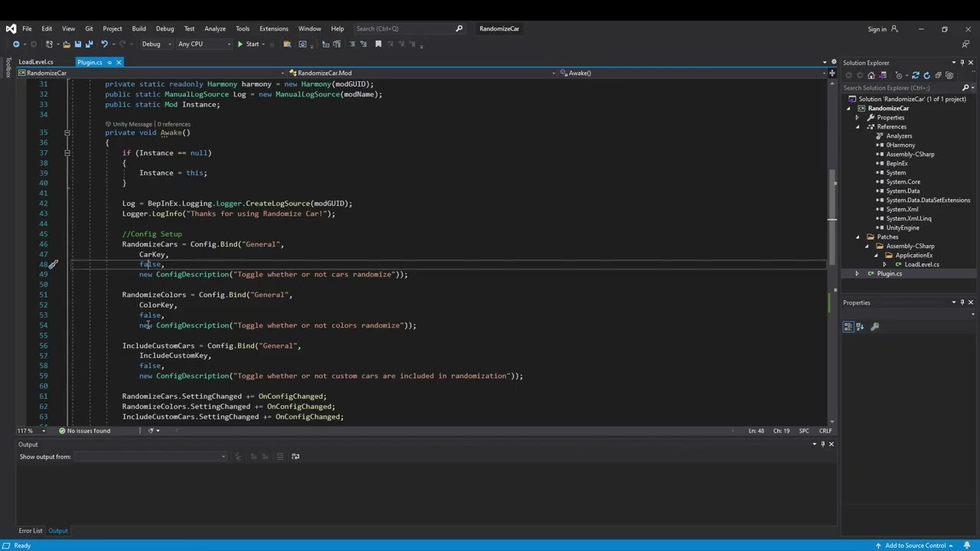Click the Visual Studio search magnifier icon
The image size is (980, 551).
tap(459, 28)
